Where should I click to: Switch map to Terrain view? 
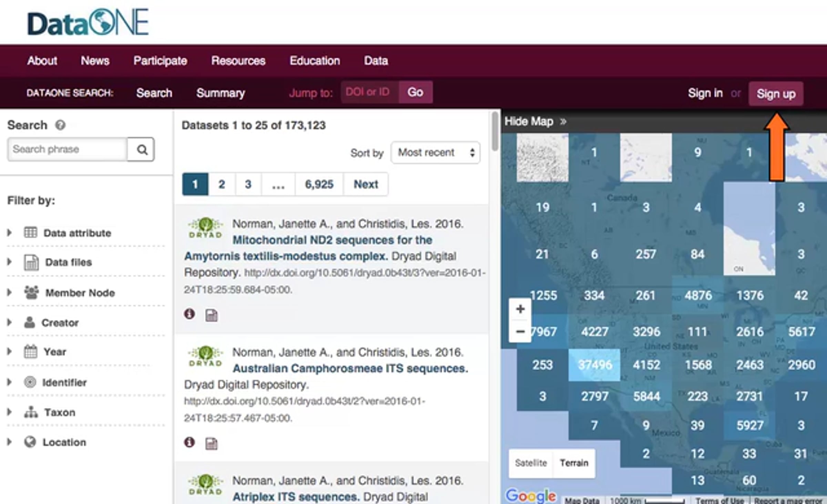(574, 463)
